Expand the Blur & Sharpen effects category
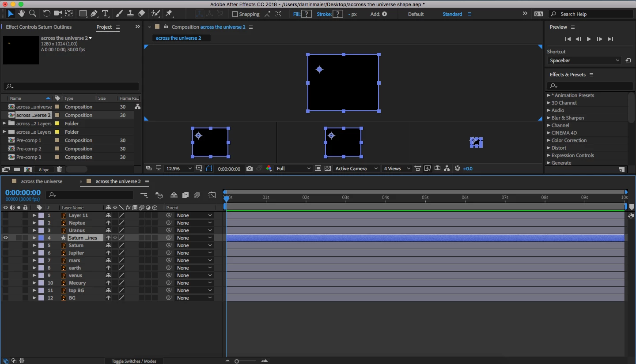 pyautogui.click(x=568, y=118)
